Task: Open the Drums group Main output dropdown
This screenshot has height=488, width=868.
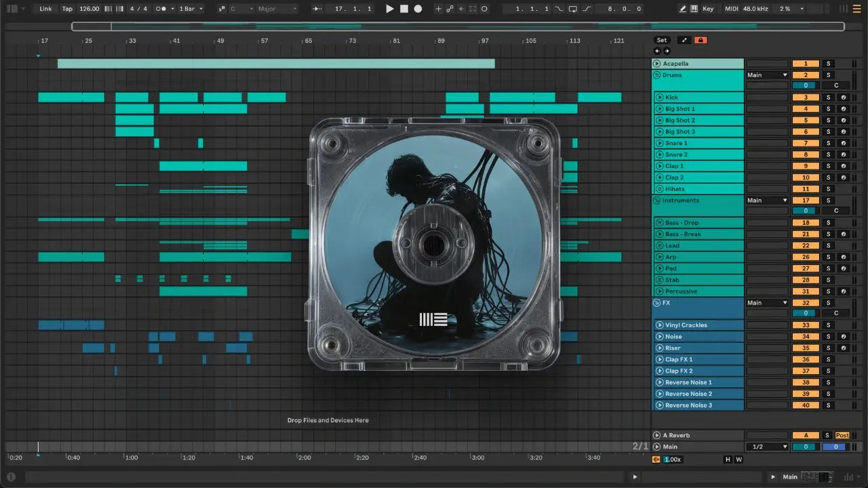Action: point(767,75)
